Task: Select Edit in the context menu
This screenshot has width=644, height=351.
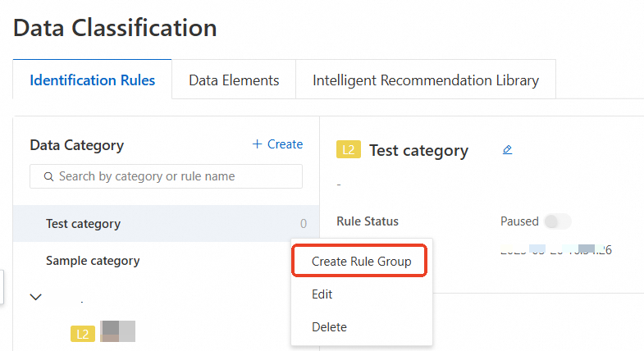Action: pos(322,294)
